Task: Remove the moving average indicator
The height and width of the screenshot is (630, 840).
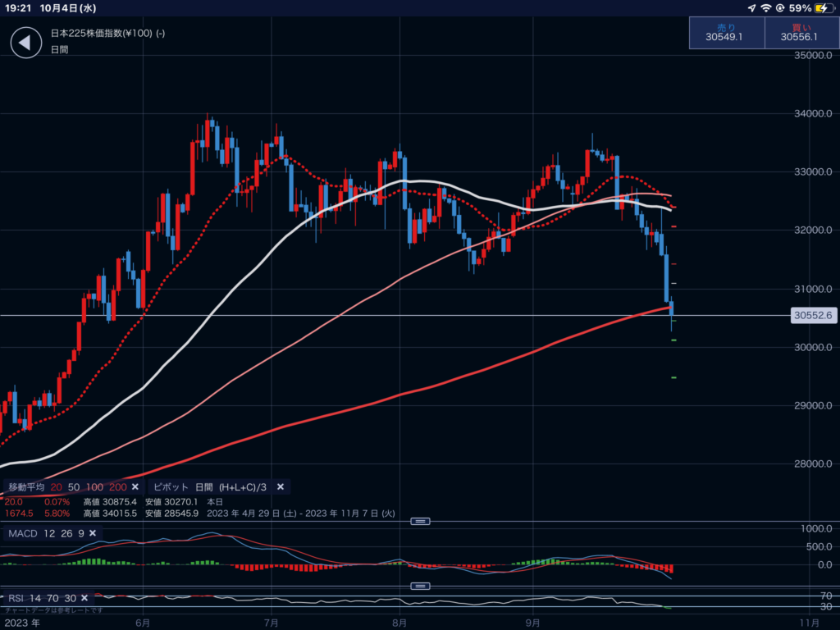Action: 137,487
